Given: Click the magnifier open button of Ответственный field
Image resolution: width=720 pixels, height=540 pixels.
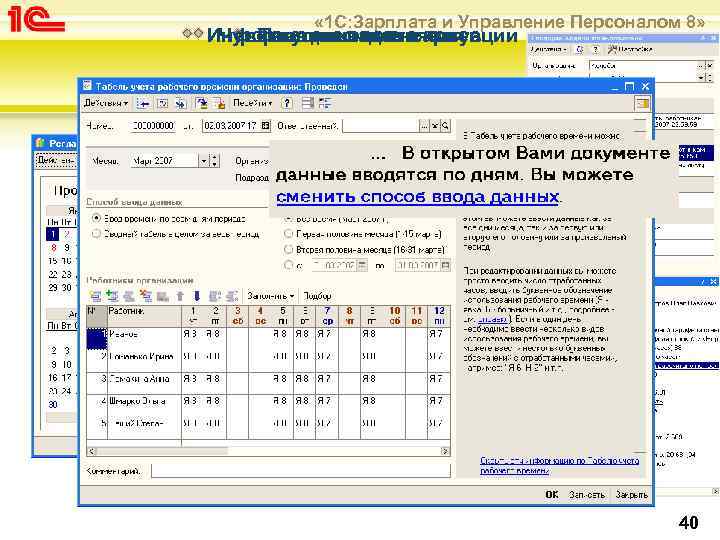Looking at the screenshot, I should 445,125.
